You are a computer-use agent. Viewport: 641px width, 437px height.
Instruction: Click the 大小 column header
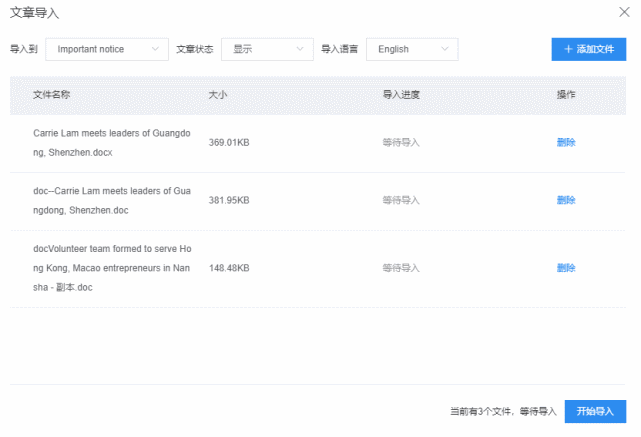(x=218, y=95)
